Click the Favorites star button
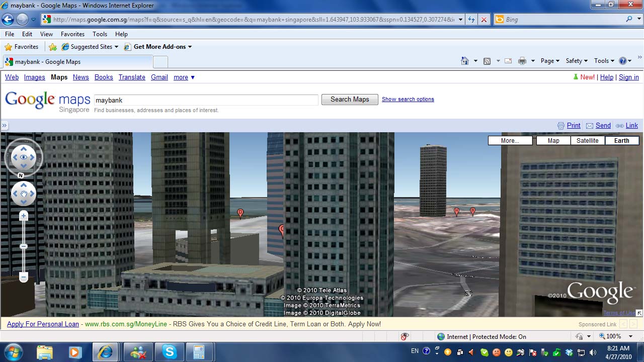 pyautogui.click(x=22, y=47)
